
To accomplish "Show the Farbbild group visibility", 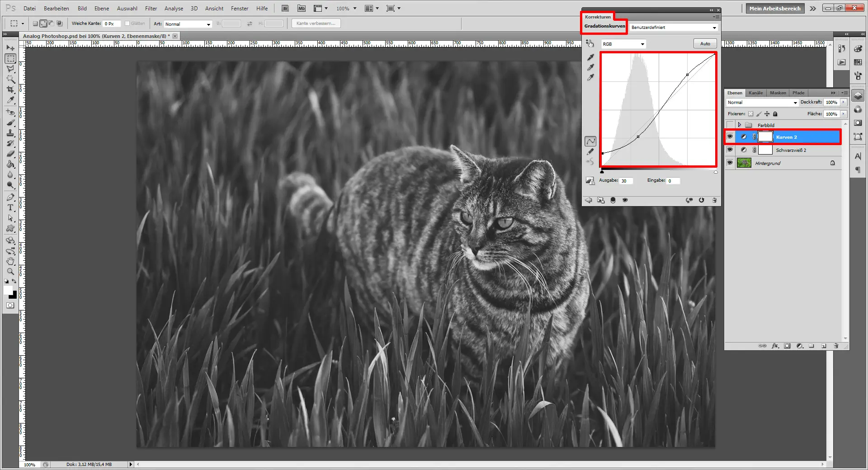I will tap(730, 125).
